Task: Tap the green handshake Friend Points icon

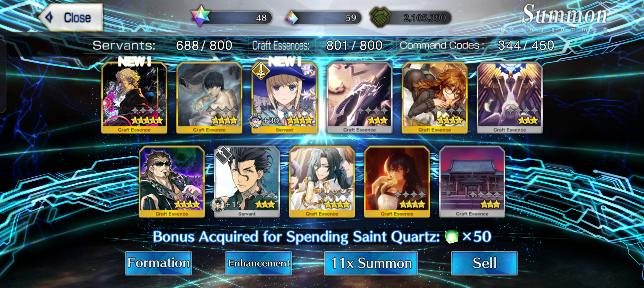Action: pyautogui.click(x=380, y=17)
